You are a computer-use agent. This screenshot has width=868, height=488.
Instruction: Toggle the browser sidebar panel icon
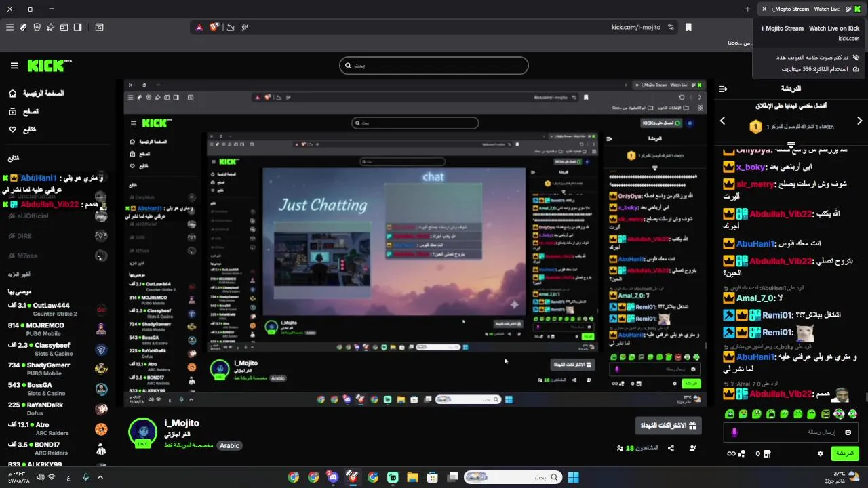pyautogui.click(x=77, y=27)
